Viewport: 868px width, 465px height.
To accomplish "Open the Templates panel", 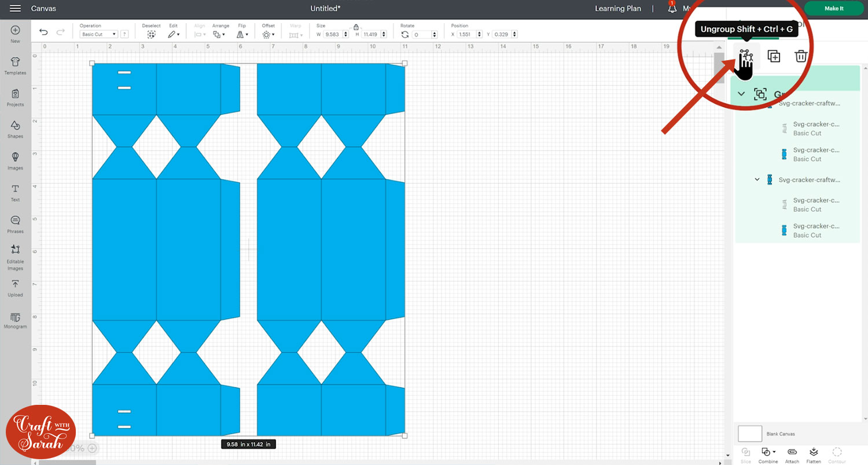I will pyautogui.click(x=15, y=65).
